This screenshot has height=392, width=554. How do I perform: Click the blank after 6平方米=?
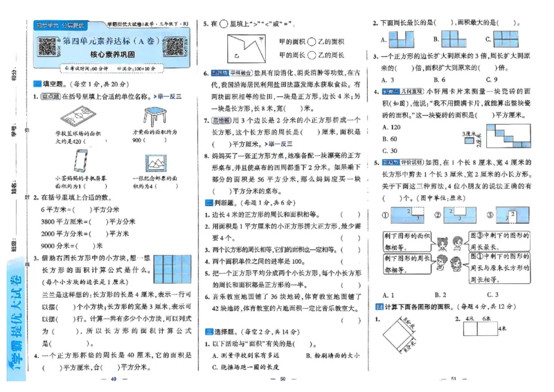82,210
